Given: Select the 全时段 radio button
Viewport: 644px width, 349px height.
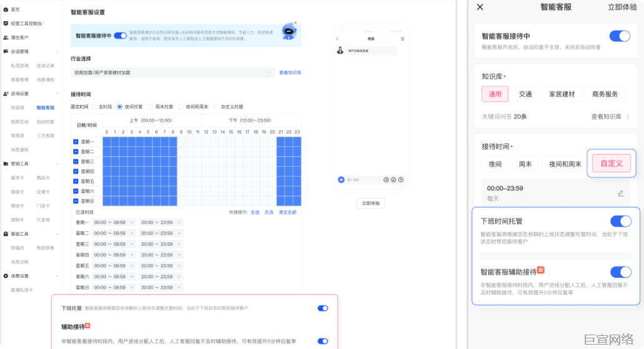Looking at the screenshot, I should 94,107.
